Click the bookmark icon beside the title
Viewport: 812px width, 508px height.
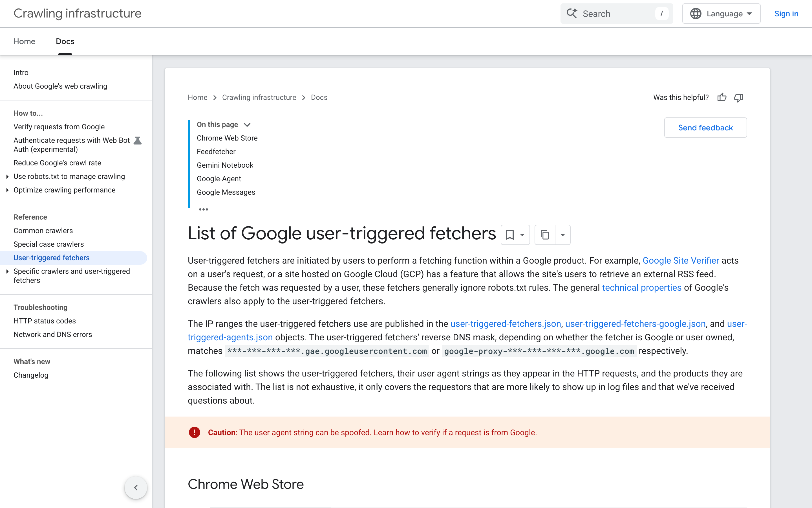pyautogui.click(x=510, y=235)
